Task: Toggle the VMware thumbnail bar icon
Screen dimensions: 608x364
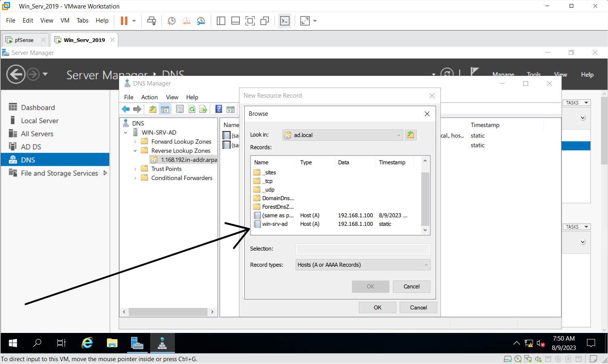Action: click(235, 21)
